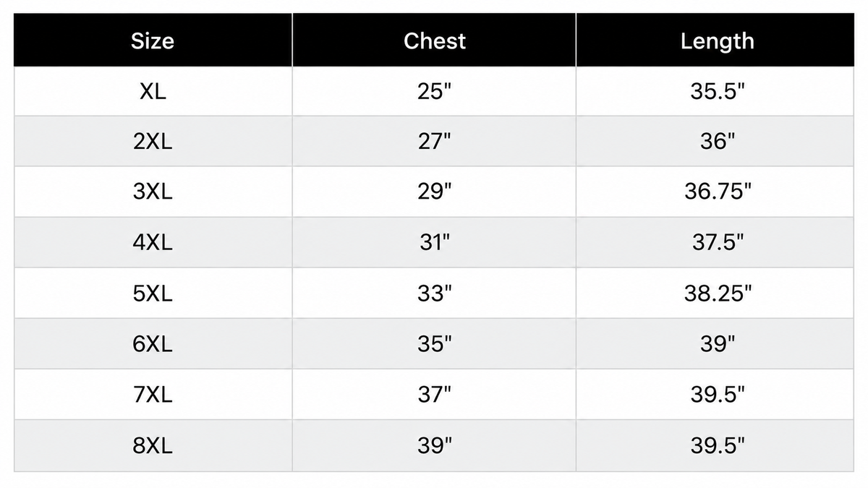This screenshot has width=868, height=488.
Task: Click the 33" chest measurement
Action: pyautogui.click(x=434, y=294)
